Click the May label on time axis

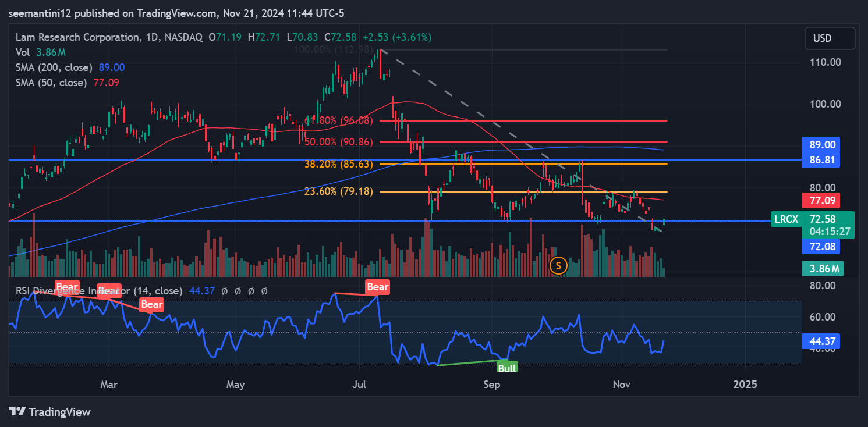coord(236,385)
